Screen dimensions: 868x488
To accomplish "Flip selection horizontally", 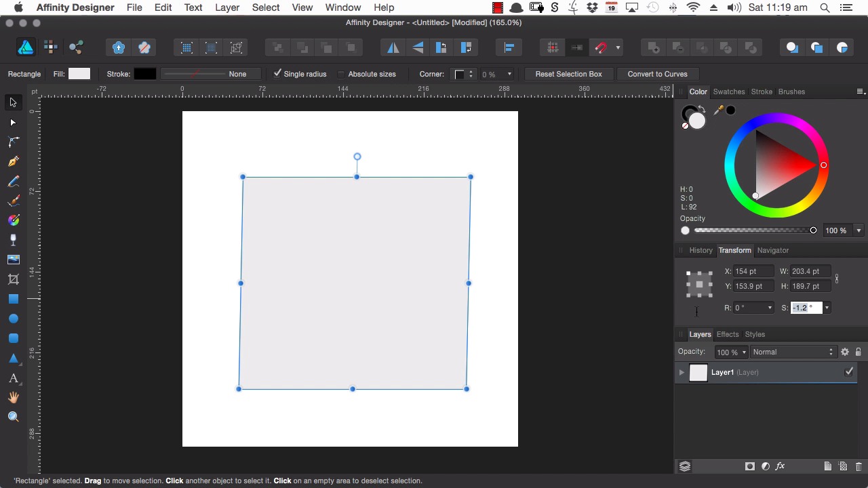I will coord(393,47).
